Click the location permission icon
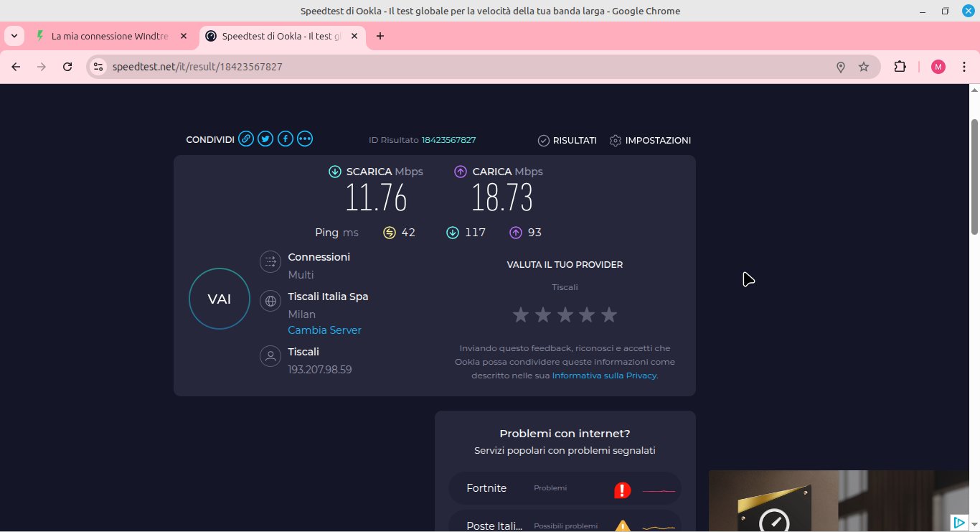The width and height of the screenshot is (980, 532). coord(841,67)
